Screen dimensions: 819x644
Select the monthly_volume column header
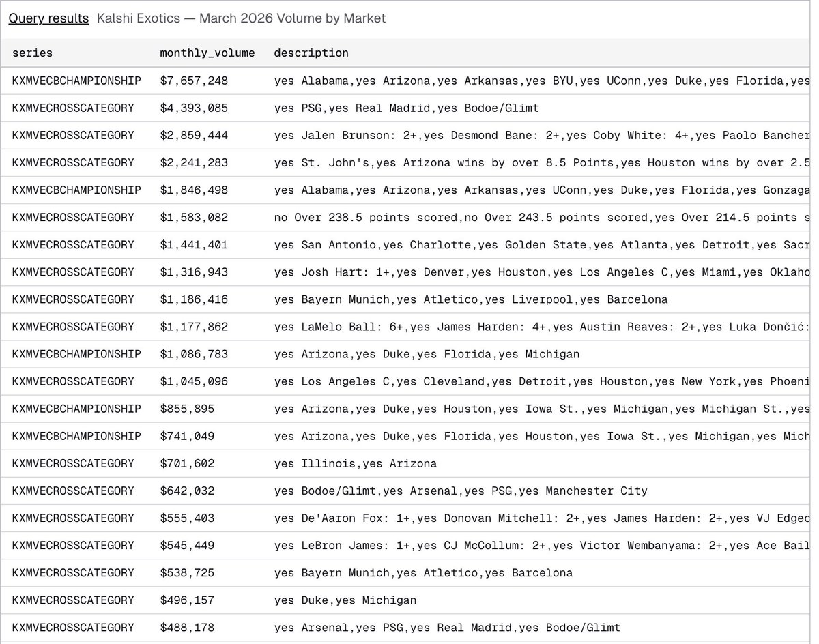[207, 53]
